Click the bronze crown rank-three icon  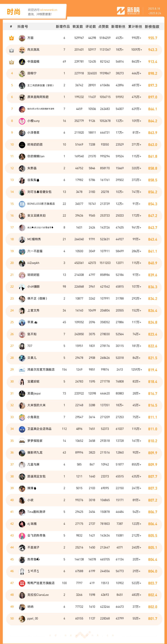[11, 62]
